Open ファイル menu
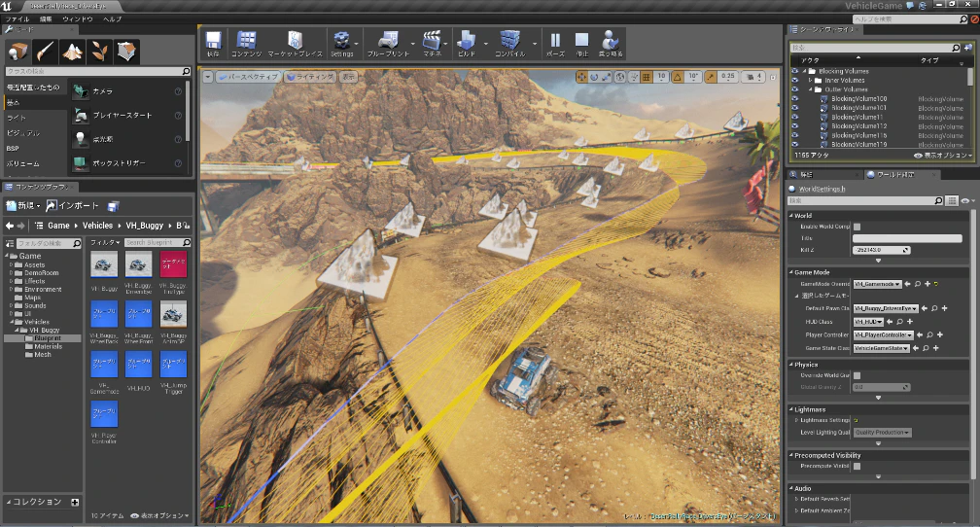The image size is (980, 527). (x=17, y=19)
